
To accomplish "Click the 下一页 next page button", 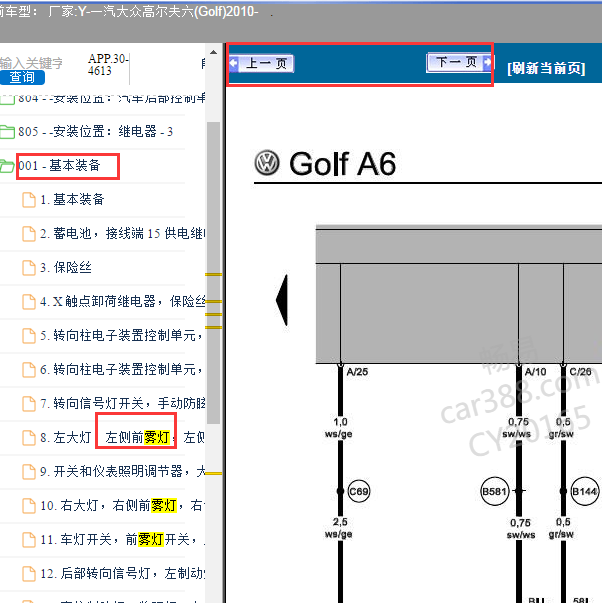I will click(459, 62).
